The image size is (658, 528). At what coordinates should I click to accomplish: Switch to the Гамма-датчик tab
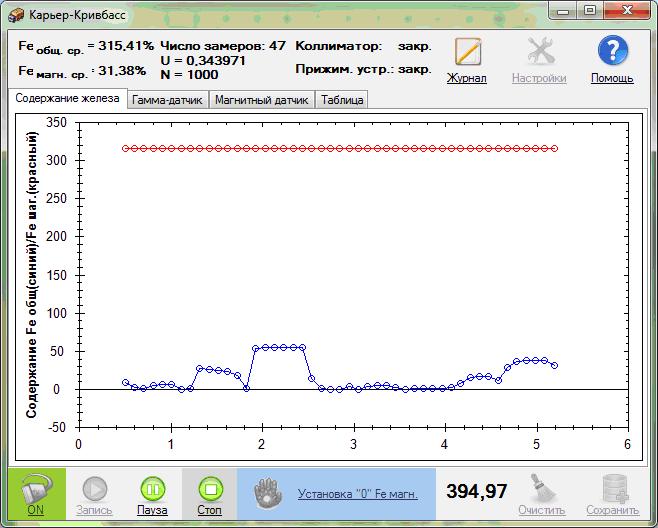click(x=167, y=100)
